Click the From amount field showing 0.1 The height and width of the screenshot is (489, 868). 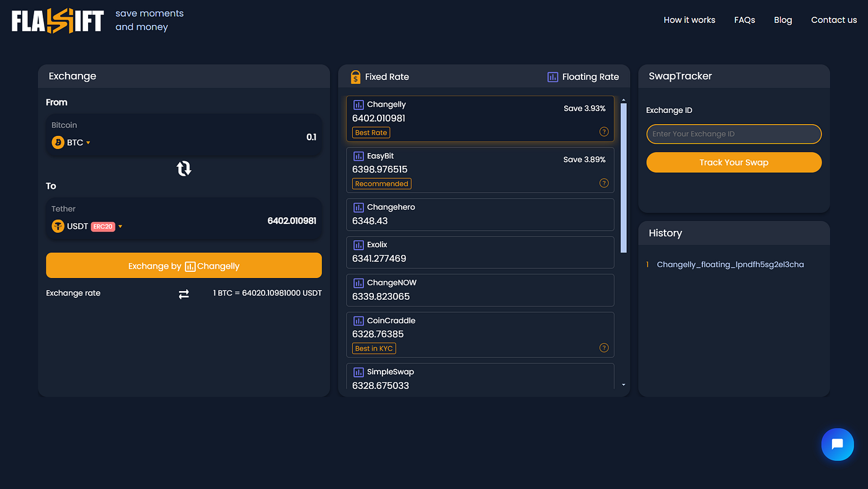(311, 137)
